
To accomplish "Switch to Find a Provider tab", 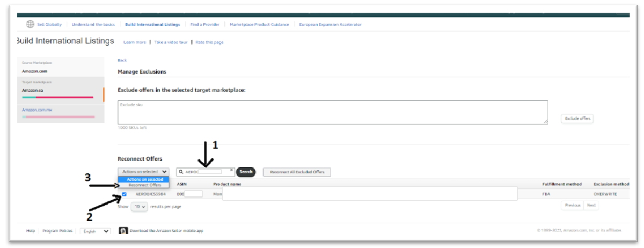I will (x=204, y=25).
